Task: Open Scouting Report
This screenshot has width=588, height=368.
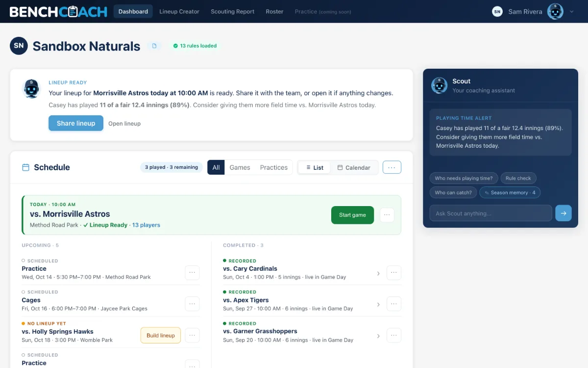Action: pyautogui.click(x=232, y=11)
